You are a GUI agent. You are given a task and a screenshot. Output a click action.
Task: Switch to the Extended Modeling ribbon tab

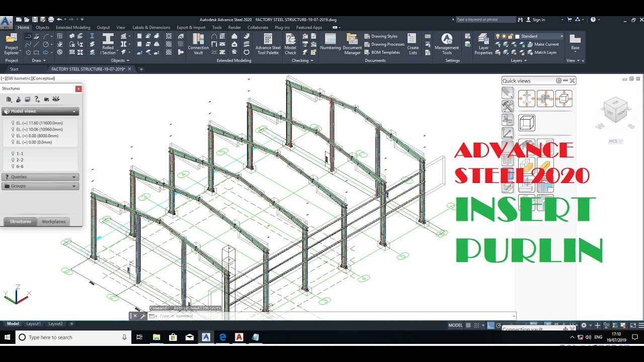tap(73, 28)
